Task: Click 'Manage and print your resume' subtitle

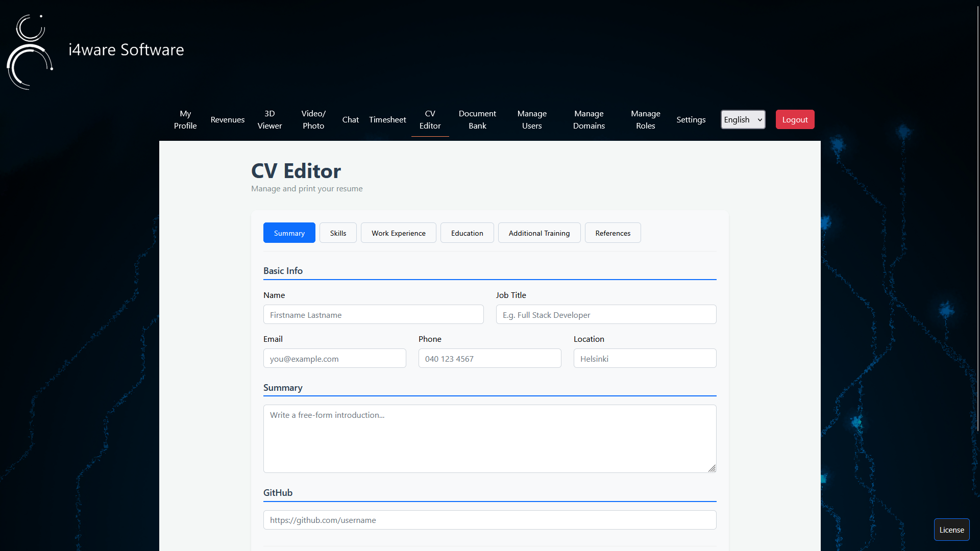Action: [307, 188]
